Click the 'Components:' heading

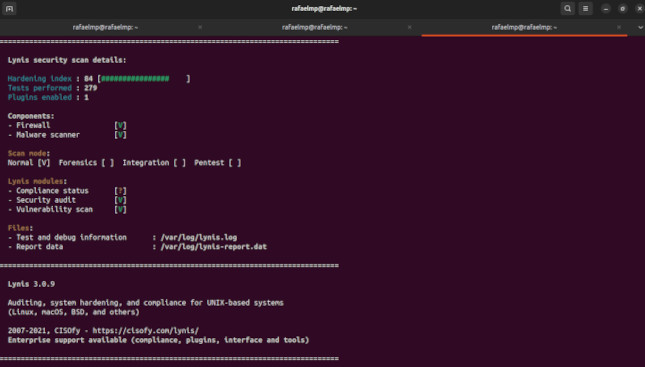[x=31, y=116]
